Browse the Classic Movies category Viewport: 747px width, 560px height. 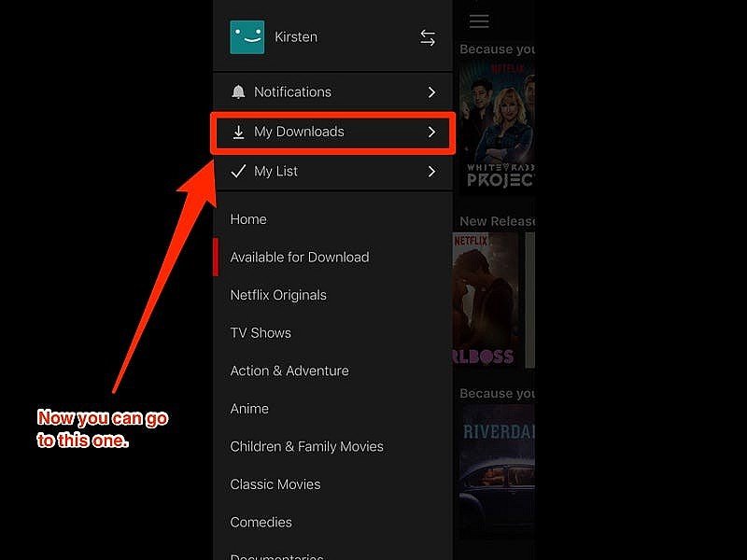(275, 484)
